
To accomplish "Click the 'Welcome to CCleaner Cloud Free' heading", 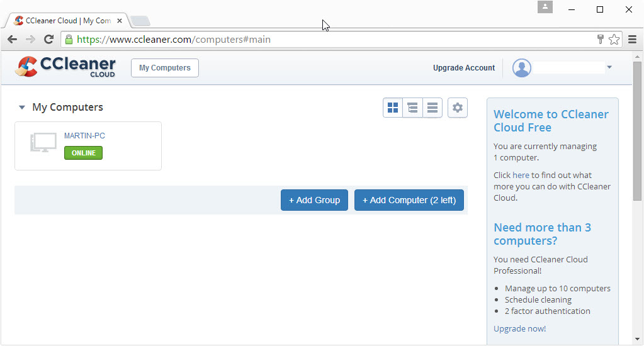I will [x=551, y=121].
